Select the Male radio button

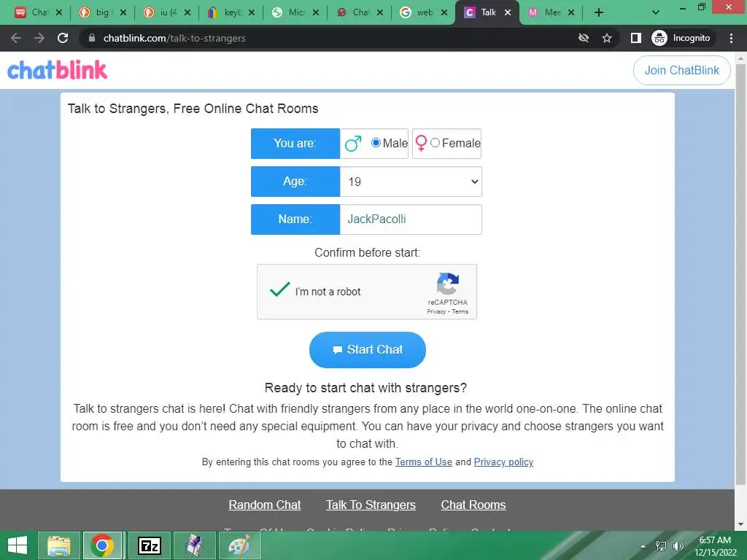point(376,142)
